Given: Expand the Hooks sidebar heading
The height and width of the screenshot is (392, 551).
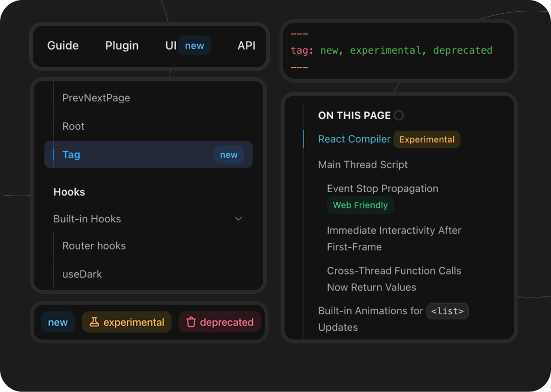Looking at the screenshot, I should pos(69,192).
